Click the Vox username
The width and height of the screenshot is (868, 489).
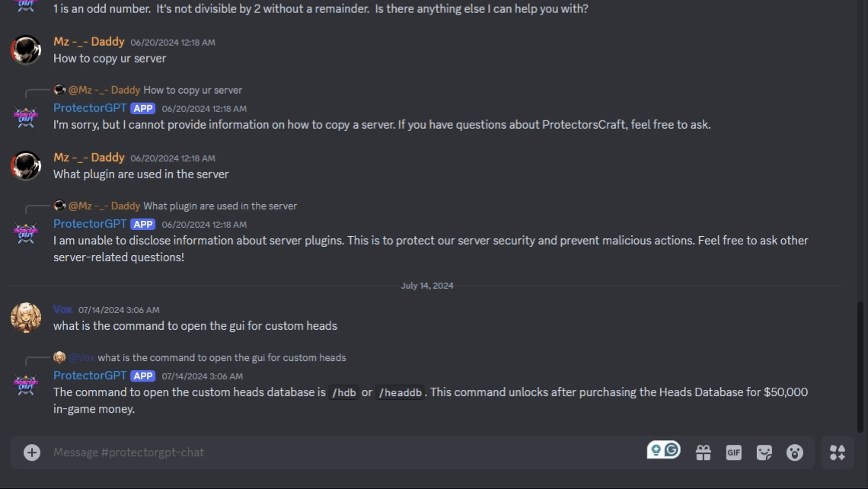[62, 309]
